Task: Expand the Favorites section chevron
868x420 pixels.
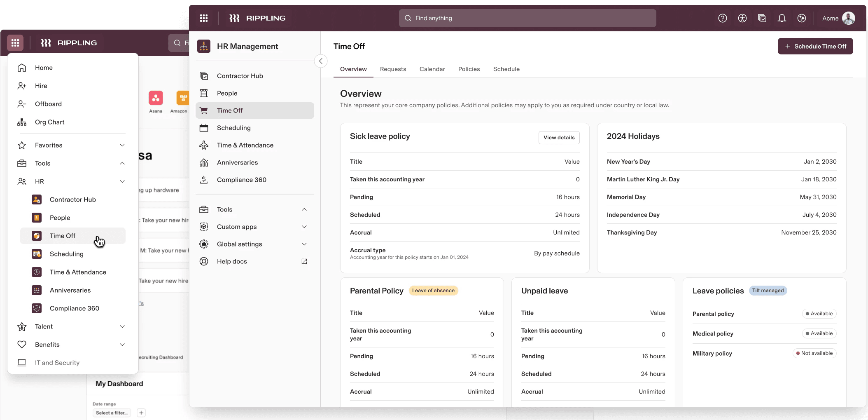Action: tap(122, 145)
